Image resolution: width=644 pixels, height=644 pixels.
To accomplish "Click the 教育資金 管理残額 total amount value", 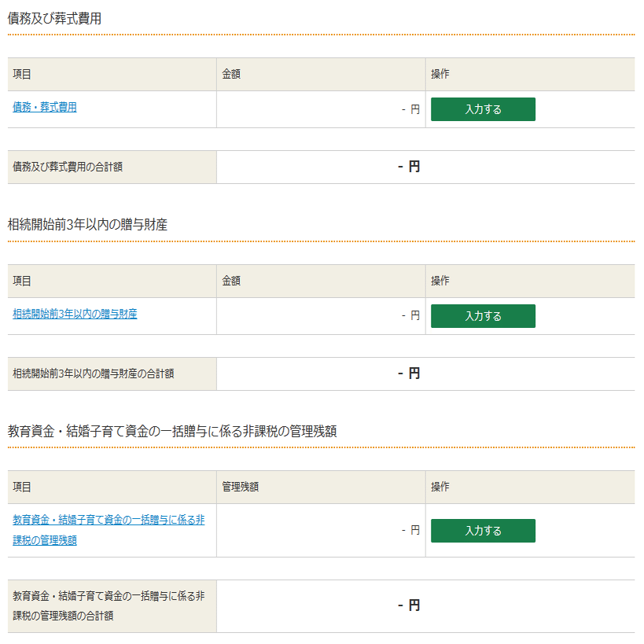I will 409,605.
